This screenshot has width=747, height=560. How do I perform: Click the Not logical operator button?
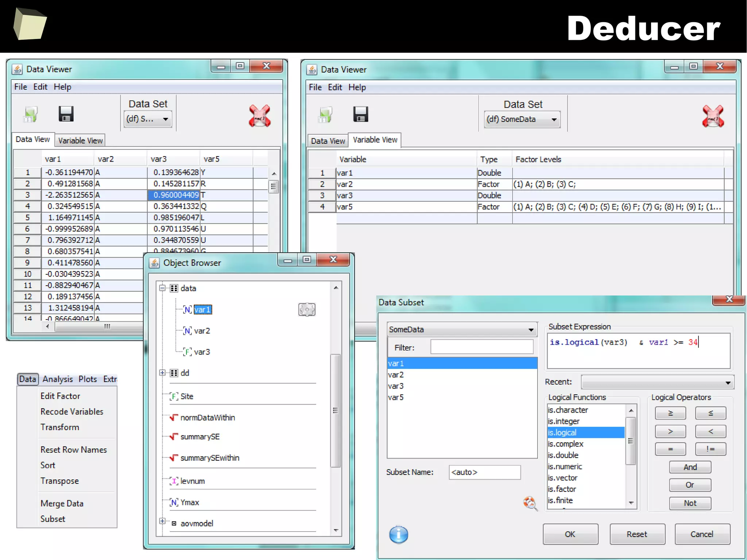690,503
